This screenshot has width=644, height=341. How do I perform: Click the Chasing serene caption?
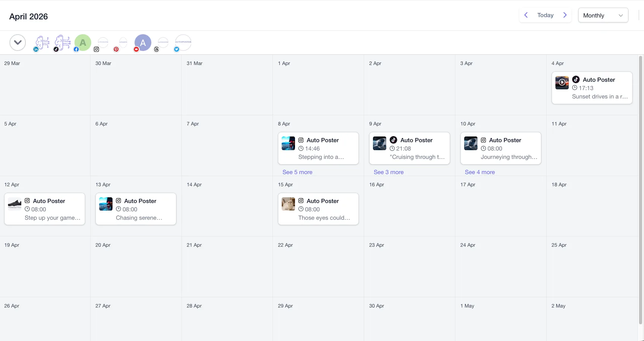click(x=139, y=218)
